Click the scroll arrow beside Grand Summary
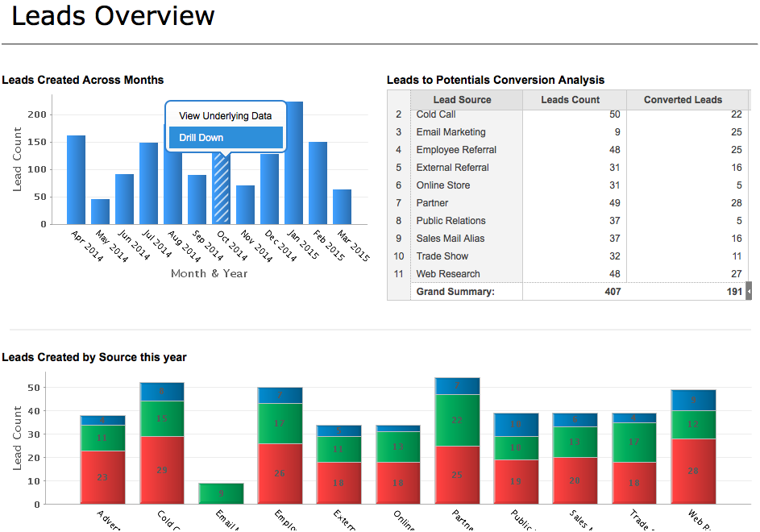This screenshot has width=760, height=532. point(748,290)
